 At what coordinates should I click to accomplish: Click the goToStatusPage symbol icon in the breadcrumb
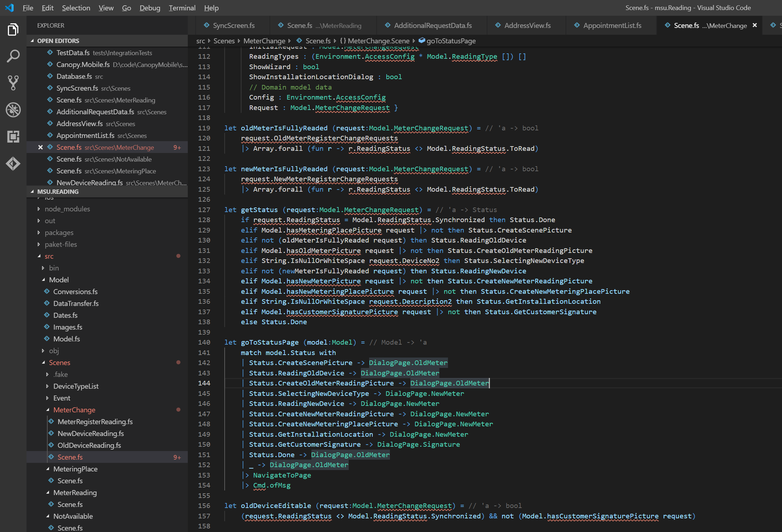tap(421, 41)
